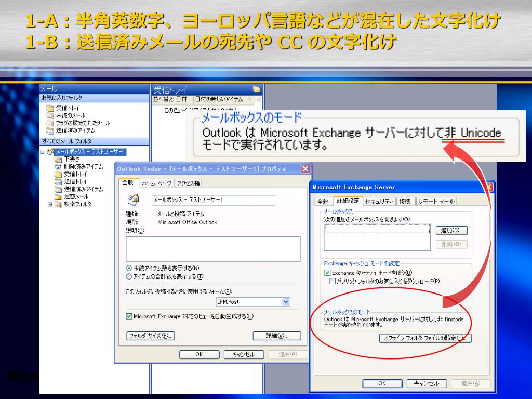Click into the 説明(D) description text box
This screenshot has height=399, width=532.
tap(214, 249)
